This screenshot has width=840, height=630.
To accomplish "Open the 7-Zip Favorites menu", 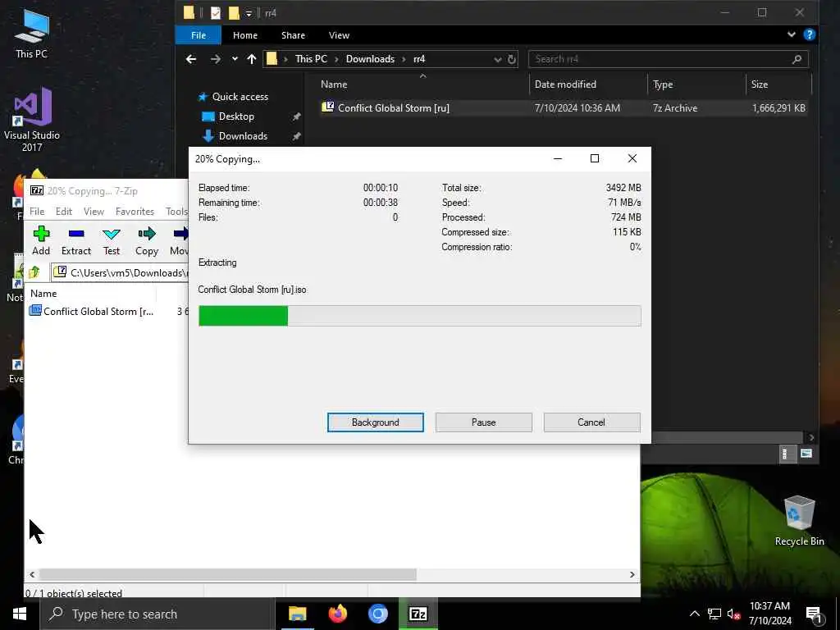I will 135,211.
